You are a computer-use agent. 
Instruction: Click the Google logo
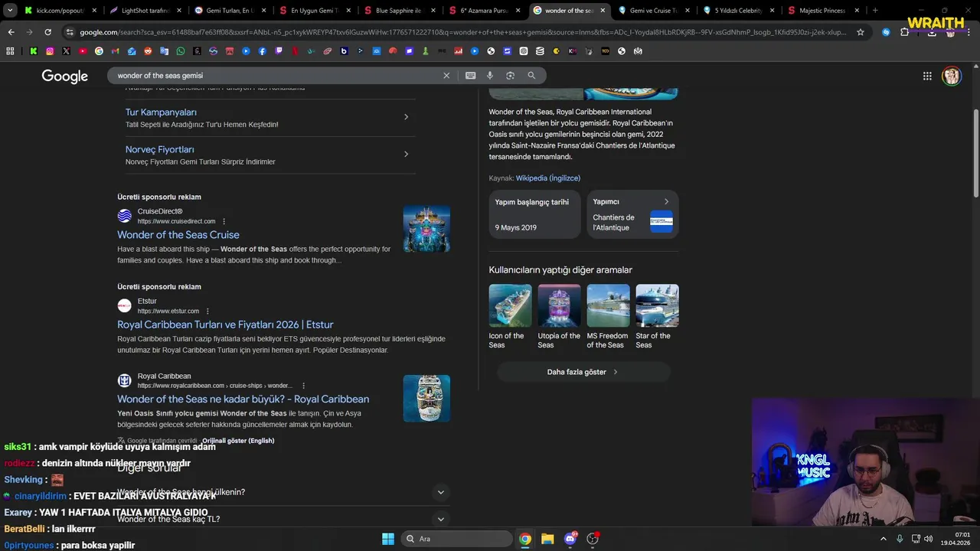(x=65, y=76)
